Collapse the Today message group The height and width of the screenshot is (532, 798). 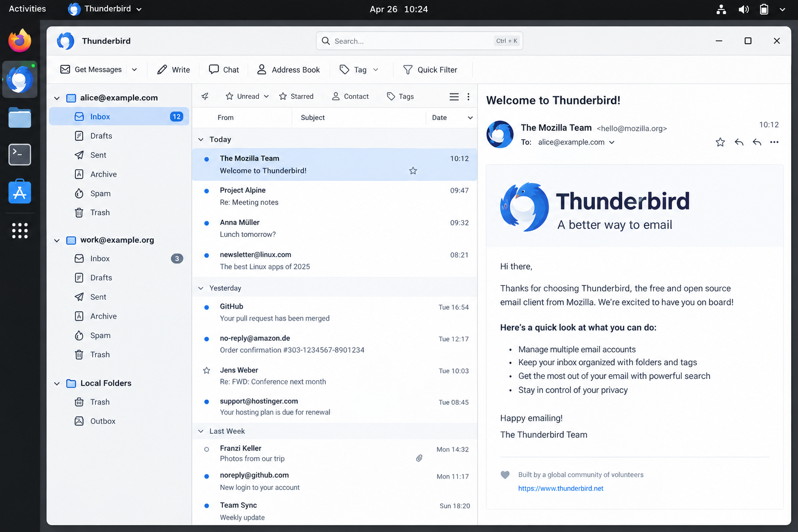point(201,139)
